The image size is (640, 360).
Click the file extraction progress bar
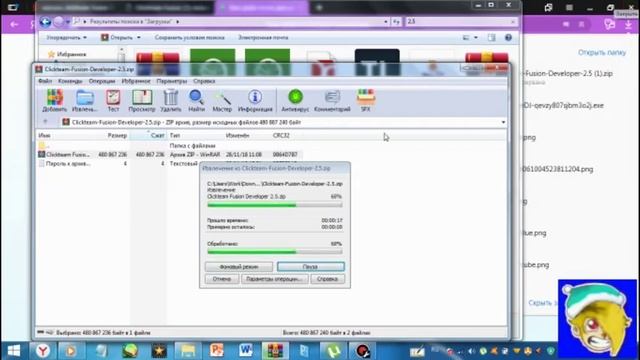(275, 205)
